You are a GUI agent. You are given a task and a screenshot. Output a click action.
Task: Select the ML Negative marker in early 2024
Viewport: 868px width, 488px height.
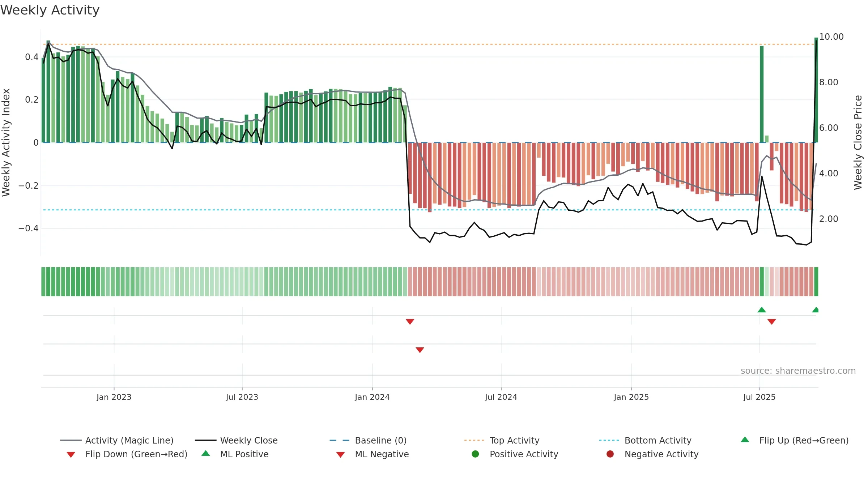point(420,350)
